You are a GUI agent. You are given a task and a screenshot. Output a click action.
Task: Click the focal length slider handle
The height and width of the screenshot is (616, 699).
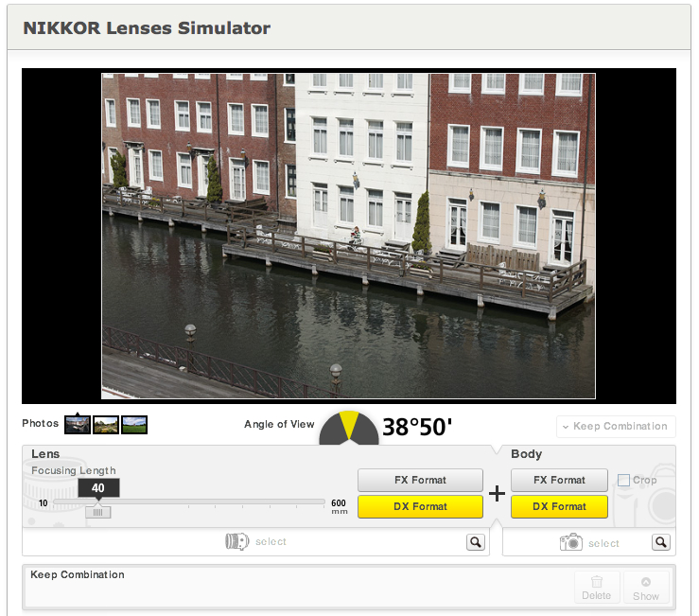(98, 512)
